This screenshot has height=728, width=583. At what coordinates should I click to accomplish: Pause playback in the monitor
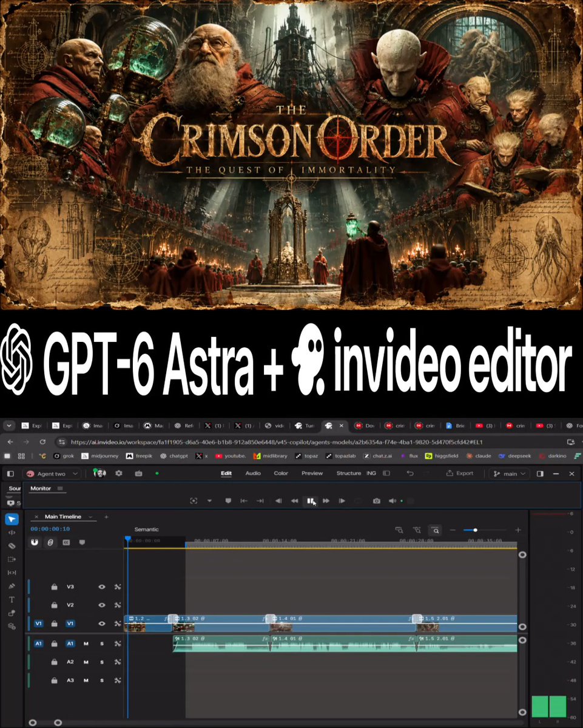click(310, 501)
